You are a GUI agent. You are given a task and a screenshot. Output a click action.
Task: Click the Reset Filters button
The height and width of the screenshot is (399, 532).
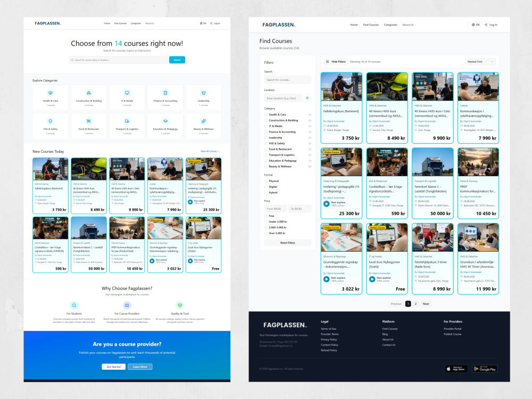click(288, 243)
